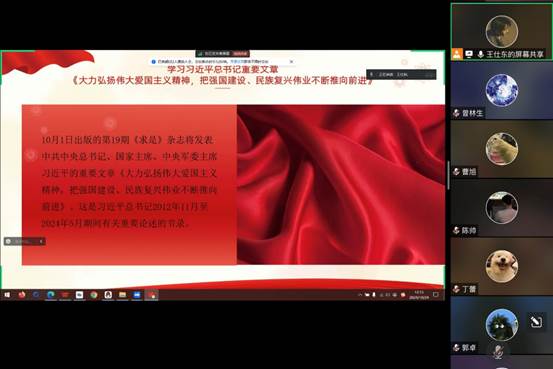
Task: Click the dark speaking-indicator box near the title
Action: coord(401,74)
